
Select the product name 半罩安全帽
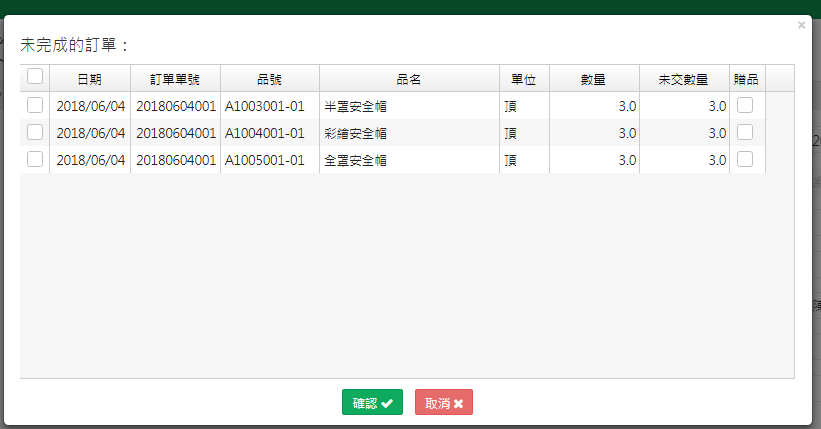(x=356, y=106)
